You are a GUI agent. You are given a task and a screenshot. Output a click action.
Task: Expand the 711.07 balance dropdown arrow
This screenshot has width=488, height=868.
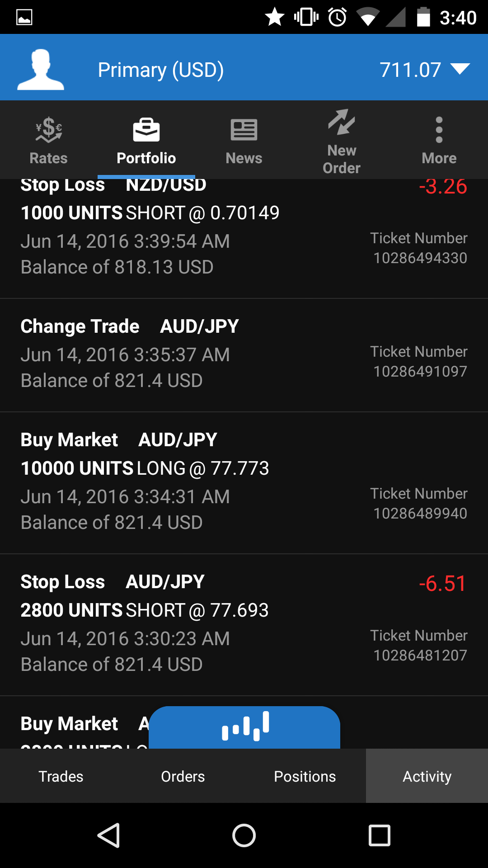(x=460, y=69)
